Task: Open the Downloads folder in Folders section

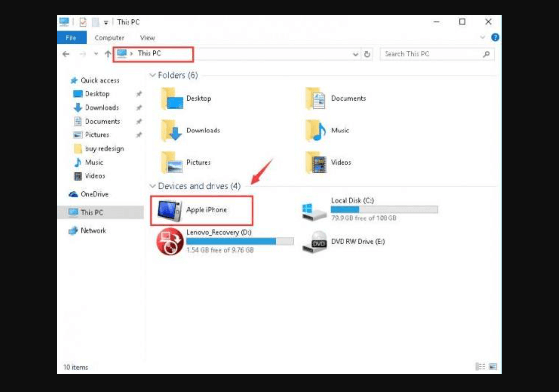Action: [x=190, y=130]
